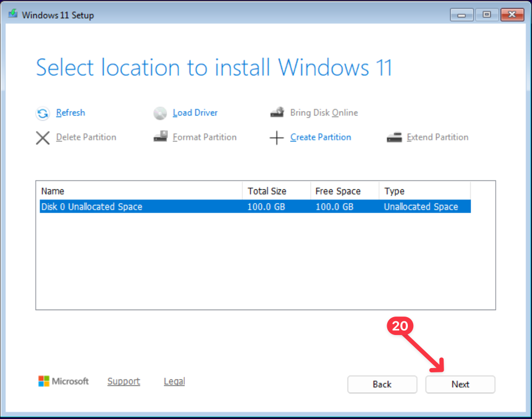
Task: Click the Delete Partition X icon
Action: (42, 138)
